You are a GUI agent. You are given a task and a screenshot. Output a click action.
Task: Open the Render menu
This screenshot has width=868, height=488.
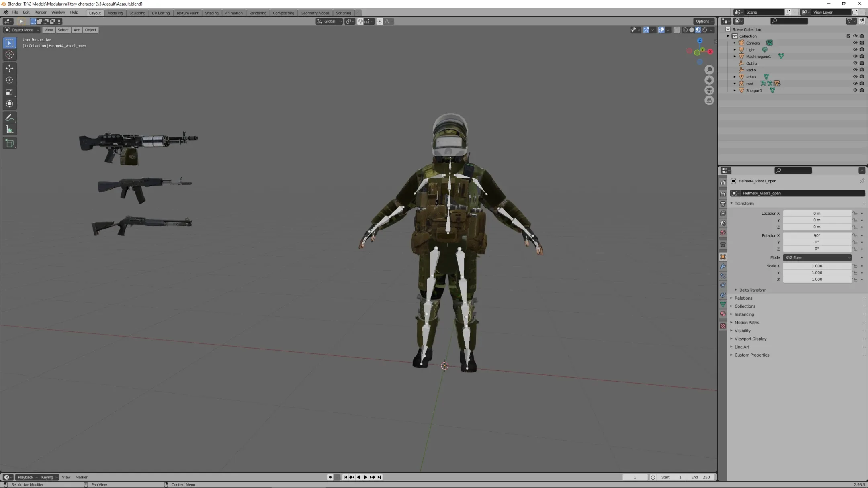pos(40,12)
